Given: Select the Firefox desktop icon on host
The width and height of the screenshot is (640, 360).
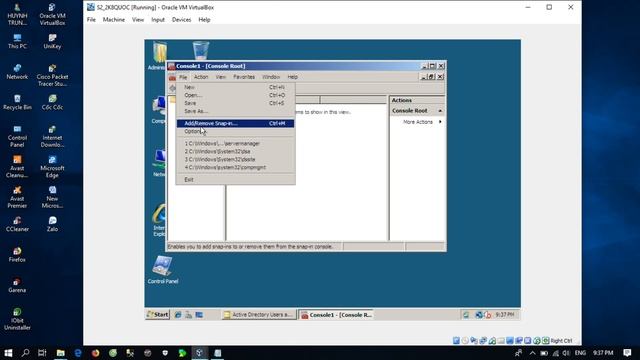Looking at the screenshot, I should point(17,255).
